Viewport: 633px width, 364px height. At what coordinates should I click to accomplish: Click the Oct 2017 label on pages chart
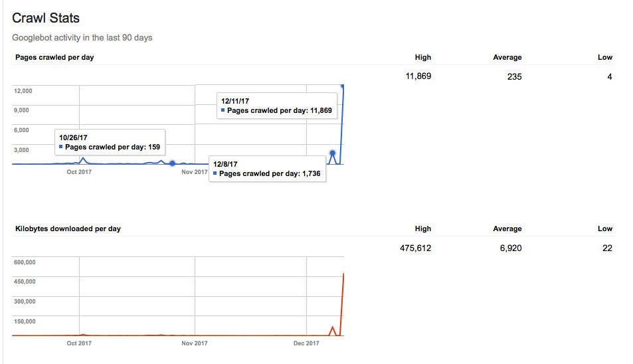coord(79,172)
